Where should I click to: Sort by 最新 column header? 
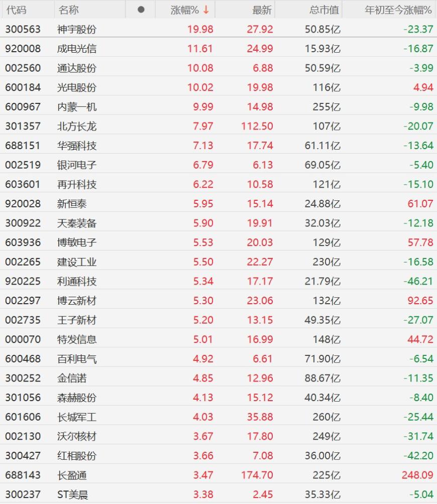(x=262, y=10)
